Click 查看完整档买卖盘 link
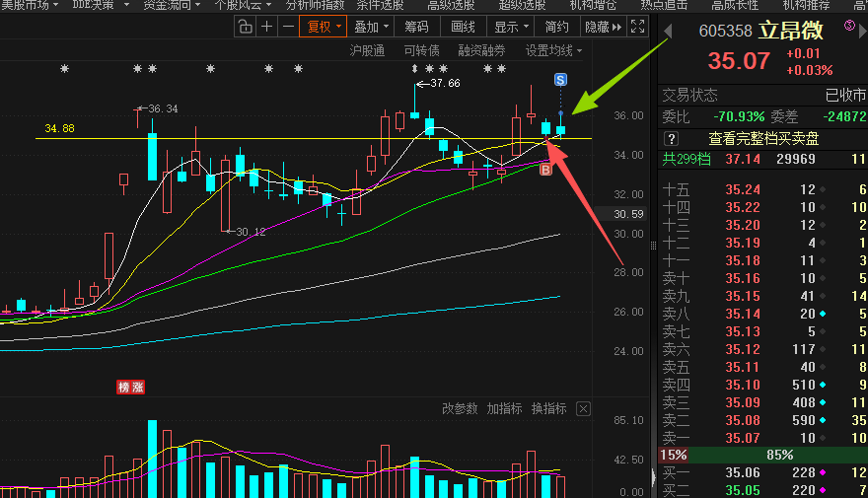The height and width of the screenshot is (498, 868). (x=763, y=138)
